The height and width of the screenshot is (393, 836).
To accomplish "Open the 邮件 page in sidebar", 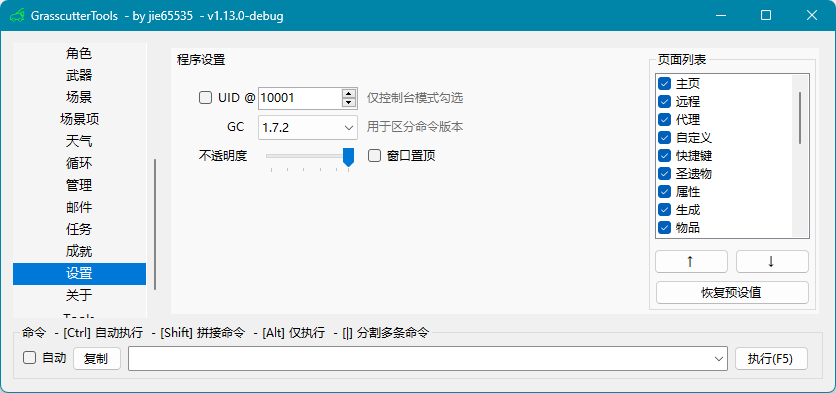I will tap(79, 207).
